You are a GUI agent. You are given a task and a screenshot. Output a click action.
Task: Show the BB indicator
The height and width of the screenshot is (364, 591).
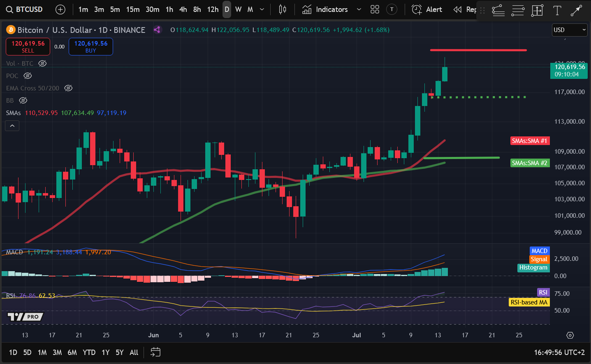click(x=23, y=100)
